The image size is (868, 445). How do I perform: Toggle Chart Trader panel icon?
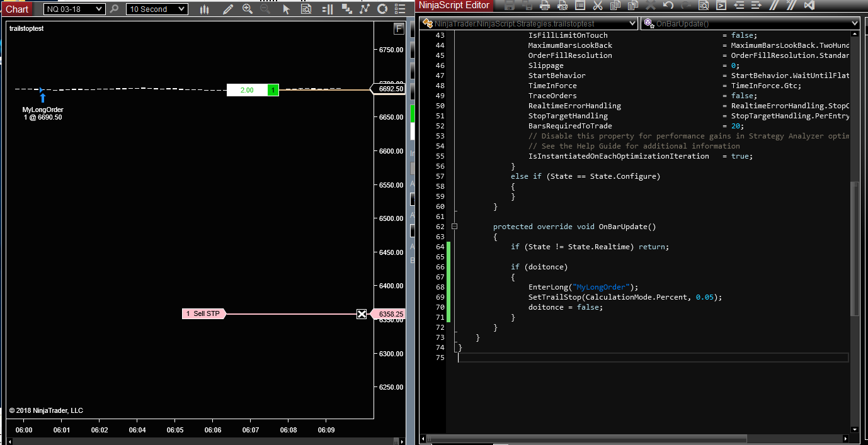(328, 9)
